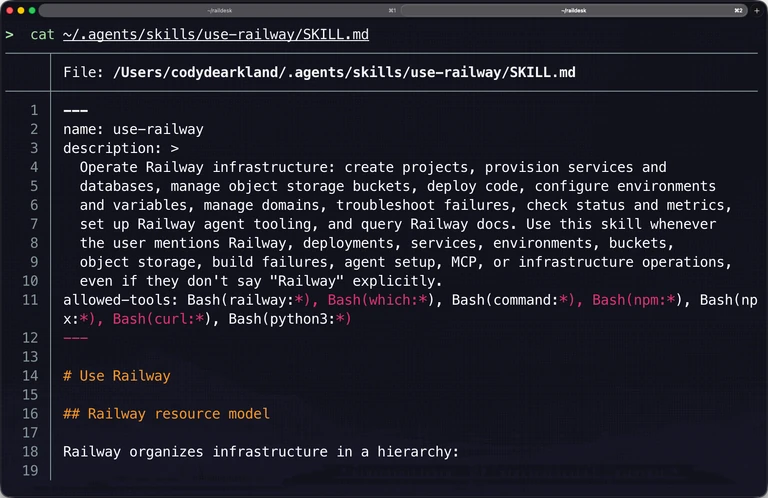Click line number 1 in the gutter
This screenshot has height=498, width=768.
pyautogui.click(x=34, y=111)
